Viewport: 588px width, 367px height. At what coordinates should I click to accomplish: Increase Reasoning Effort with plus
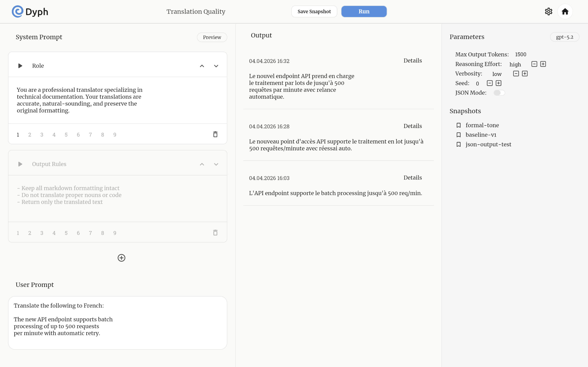(x=543, y=64)
